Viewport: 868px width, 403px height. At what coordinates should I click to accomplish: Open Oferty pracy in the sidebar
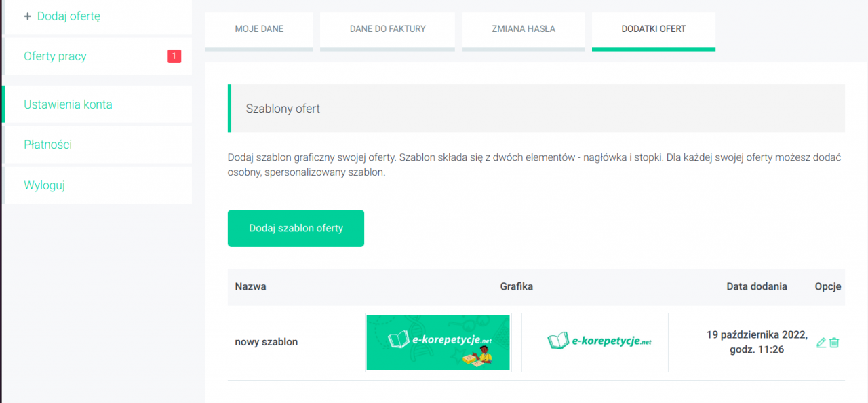coord(55,56)
